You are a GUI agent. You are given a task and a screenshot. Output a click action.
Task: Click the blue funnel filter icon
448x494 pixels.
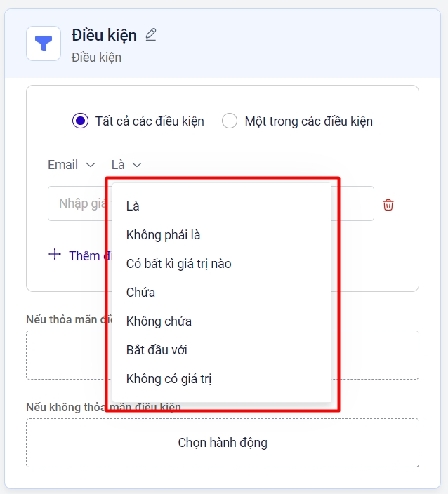click(44, 44)
